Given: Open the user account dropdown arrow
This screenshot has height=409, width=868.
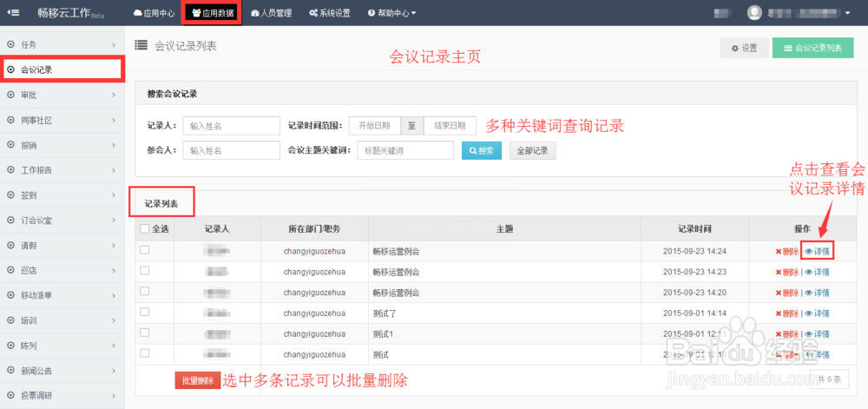Looking at the screenshot, I should [x=847, y=13].
